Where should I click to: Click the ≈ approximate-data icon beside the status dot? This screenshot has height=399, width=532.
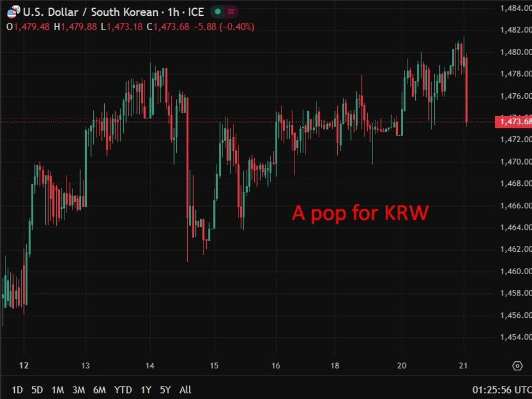click(x=230, y=11)
